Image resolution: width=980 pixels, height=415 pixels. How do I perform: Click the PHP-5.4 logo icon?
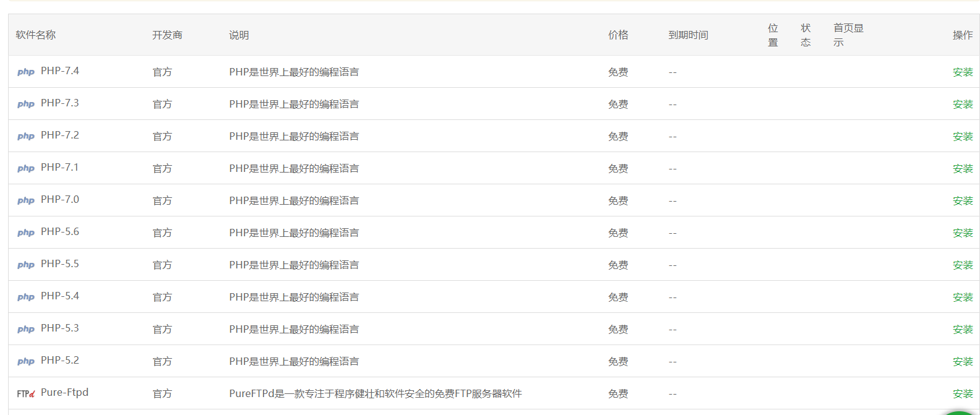26,297
